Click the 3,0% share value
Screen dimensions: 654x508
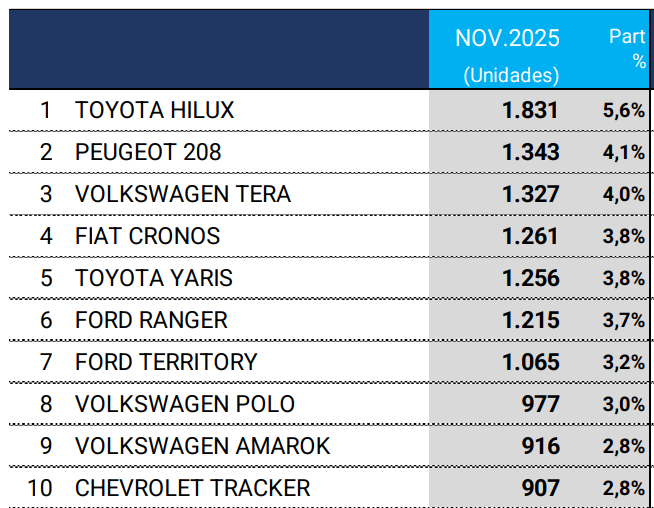pos(624,405)
